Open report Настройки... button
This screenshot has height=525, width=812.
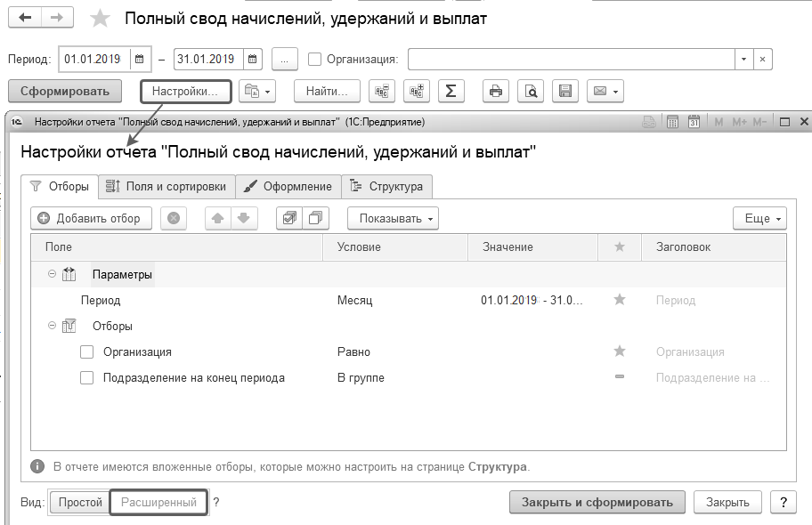(x=185, y=91)
